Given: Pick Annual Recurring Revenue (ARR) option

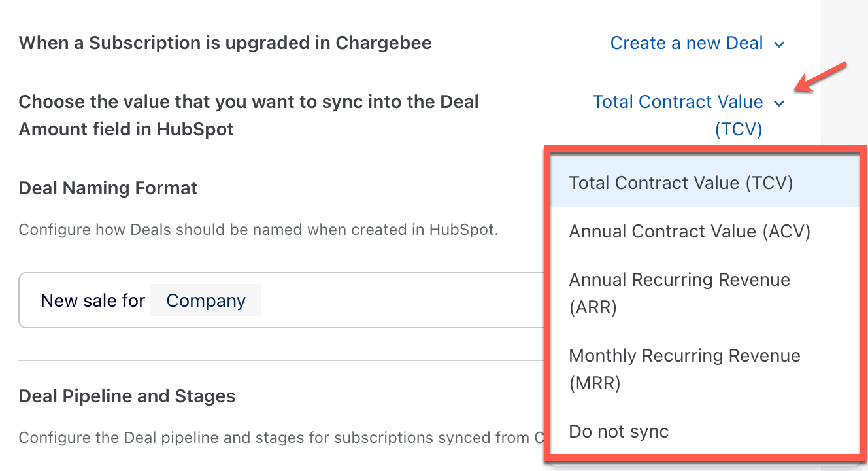Looking at the screenshot, I should (680, 293).
